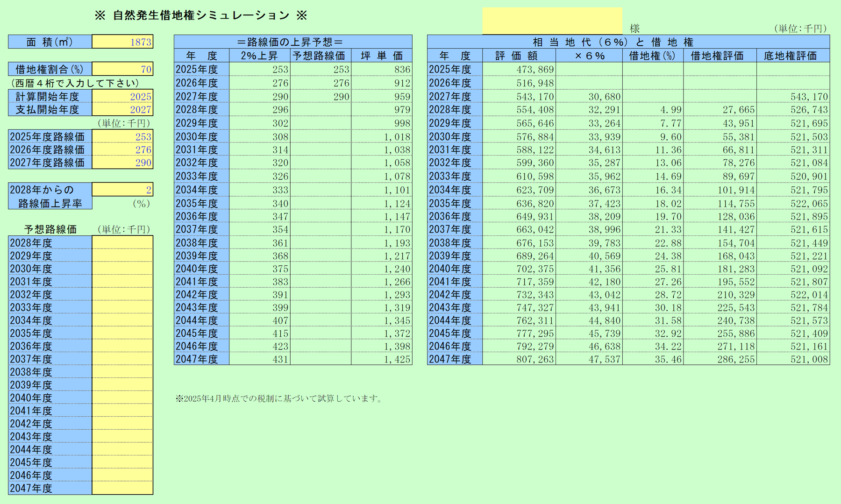Screen dimensions: 841x504
Task: Click the ＝路線価の上昇予想＝ table header
Action: [x=293, y=42]
